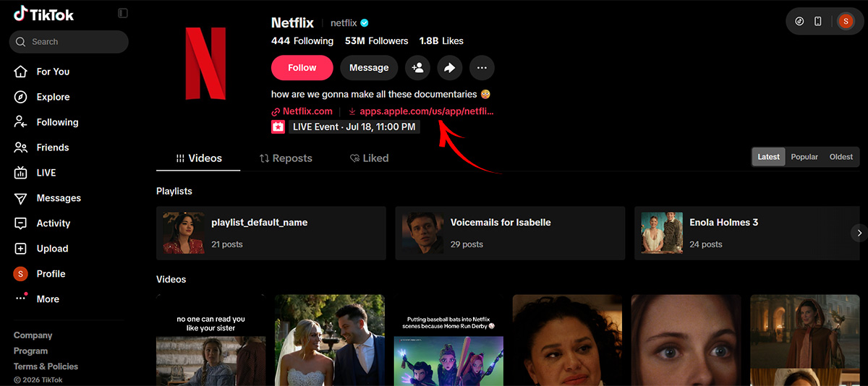The height and width of the screenshot is (386, 868).
Task: Open 'no one can read you' video
Action: coord(210,340)
